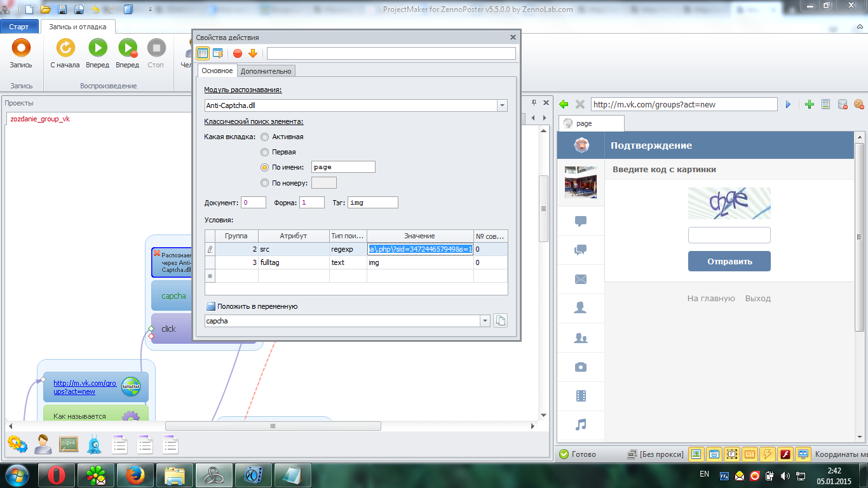The width and height of the screenshot is (868, 488).
Task: Close the Свойства действия dialog
Action: [x=513, y=37]
